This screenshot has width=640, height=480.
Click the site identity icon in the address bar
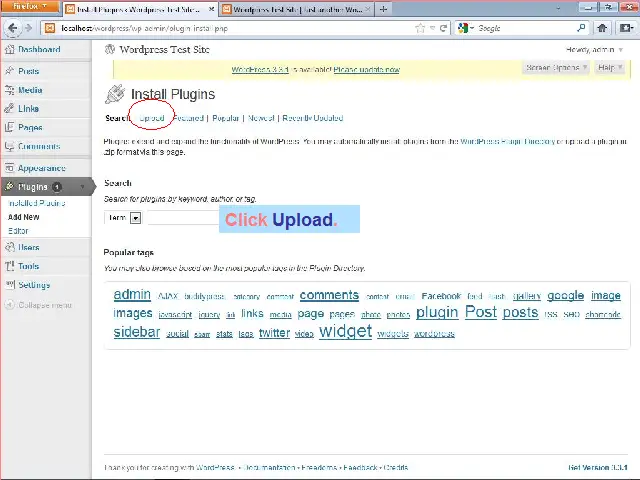pos(50,28)
